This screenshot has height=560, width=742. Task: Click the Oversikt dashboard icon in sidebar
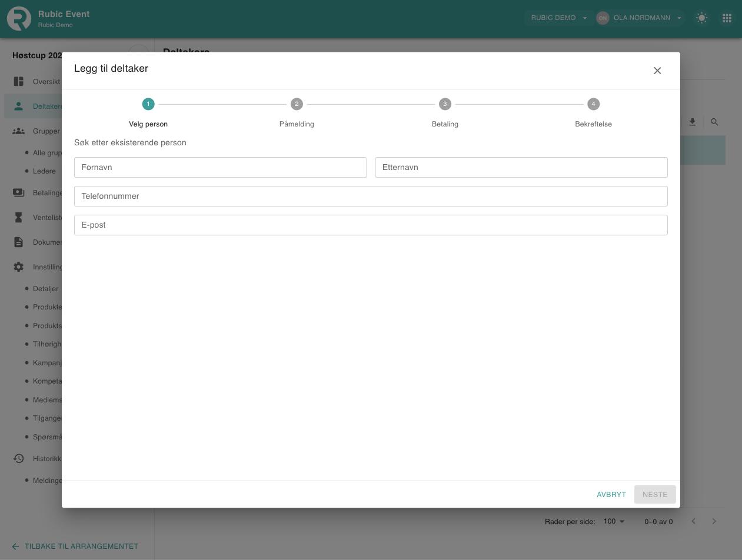[19, 81]
